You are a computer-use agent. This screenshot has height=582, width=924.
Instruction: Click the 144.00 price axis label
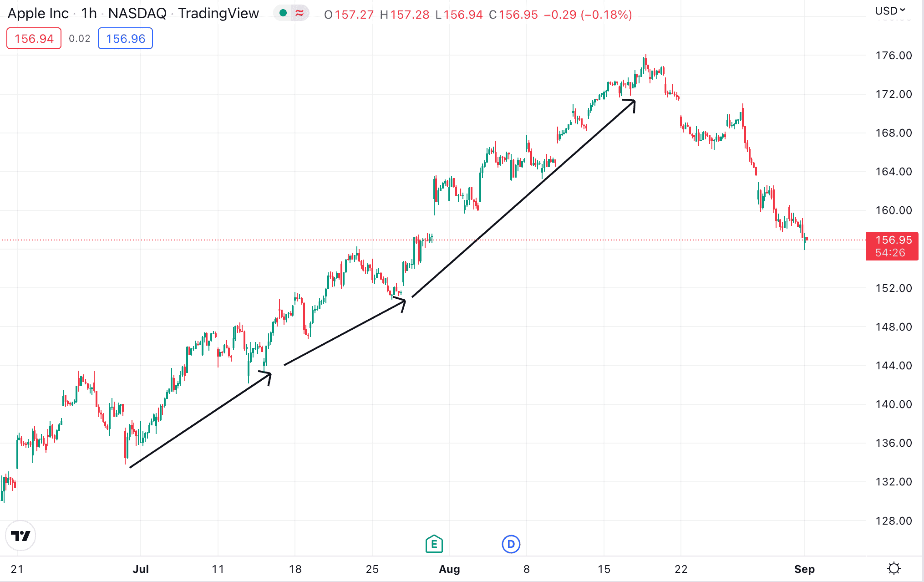[x=894, y=366]
